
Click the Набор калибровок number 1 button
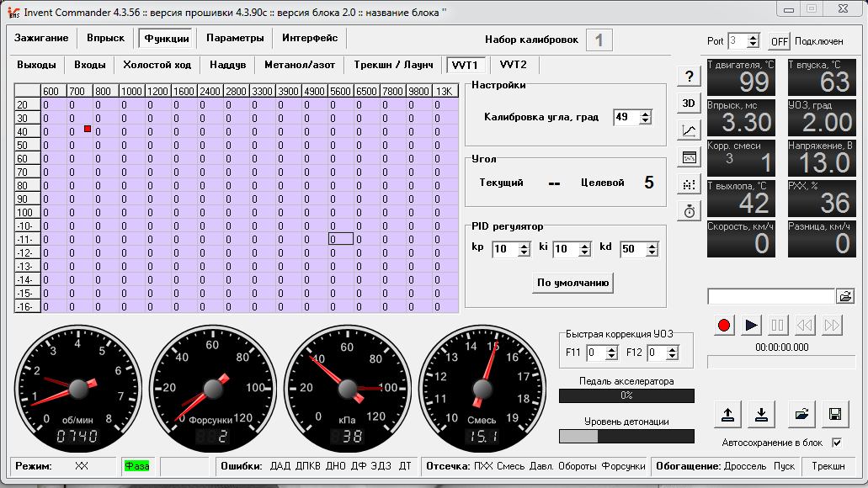(x=599, y=40)
